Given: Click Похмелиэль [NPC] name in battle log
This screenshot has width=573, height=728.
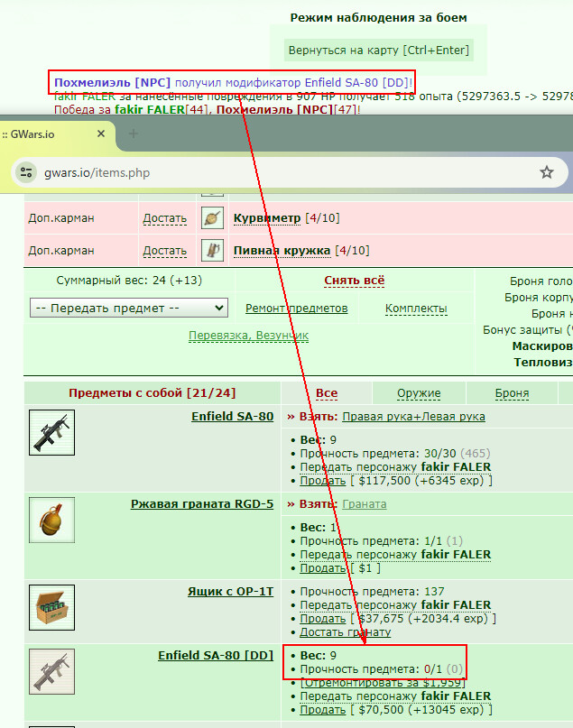Looking at the screenshot, I should tap(113, 83).
